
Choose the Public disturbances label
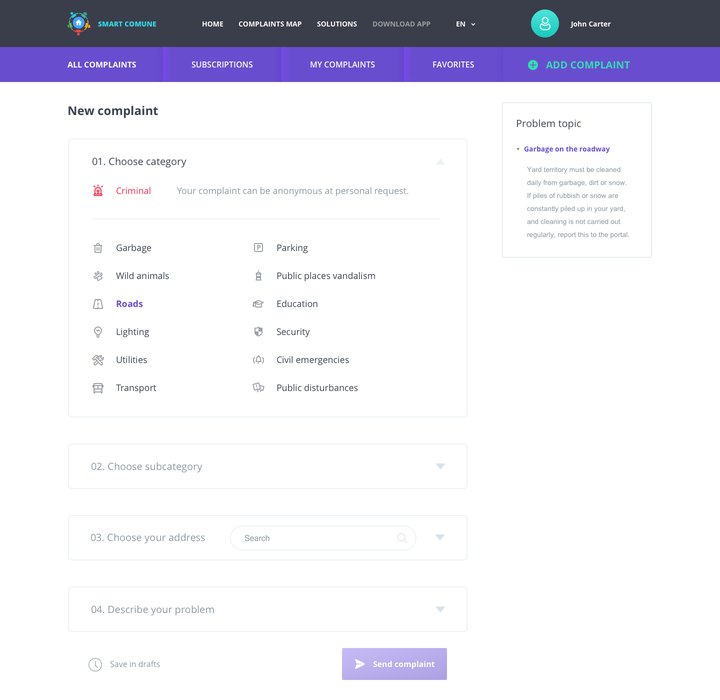[x=317, y=388]
